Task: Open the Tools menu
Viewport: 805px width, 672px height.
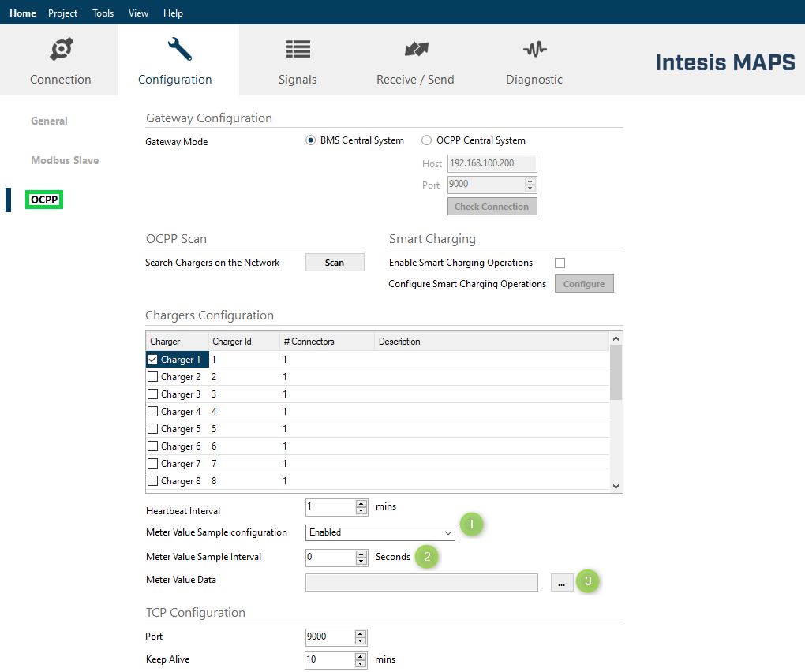Action: coord(103,13)
